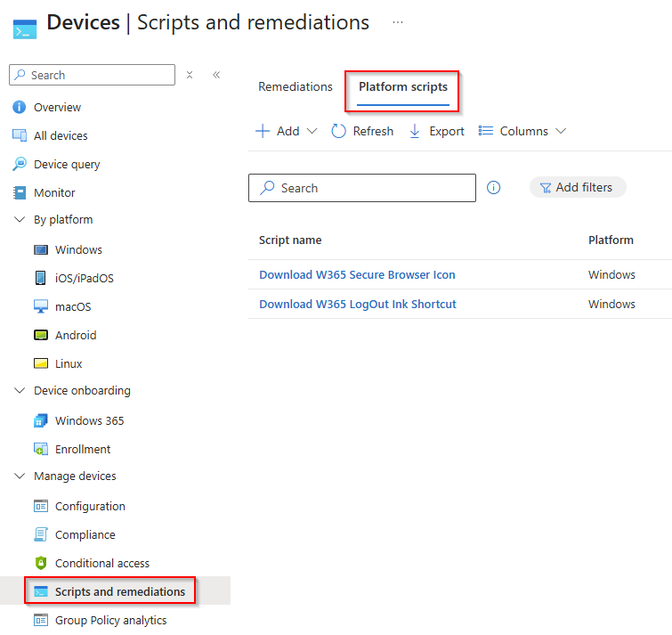This screenshot has height=635, width=672.
Task: Open the Columns dropdown
Action: pos(522,131)
